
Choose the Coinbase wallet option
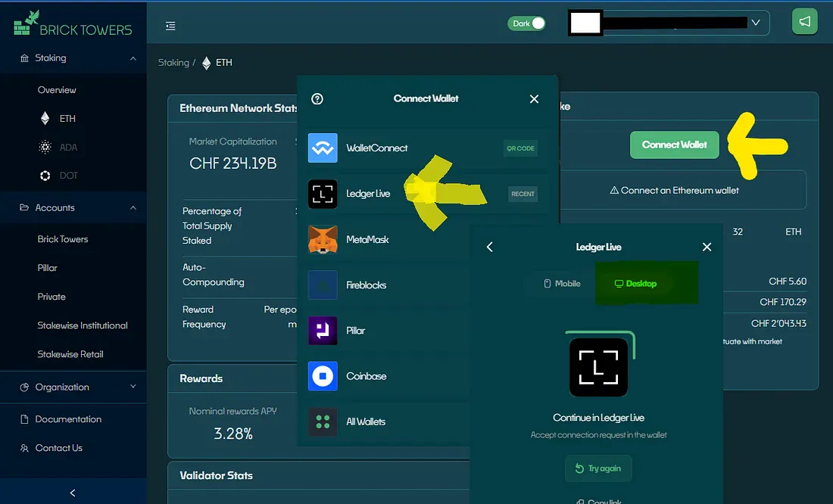pyautogui.click(x=387, y=376)
